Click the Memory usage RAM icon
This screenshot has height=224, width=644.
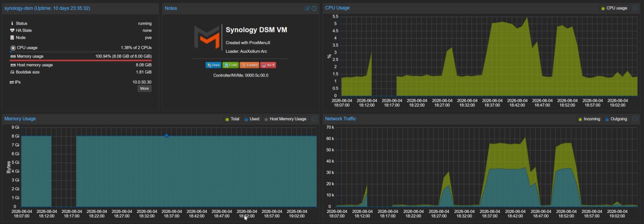pos(13,56)
